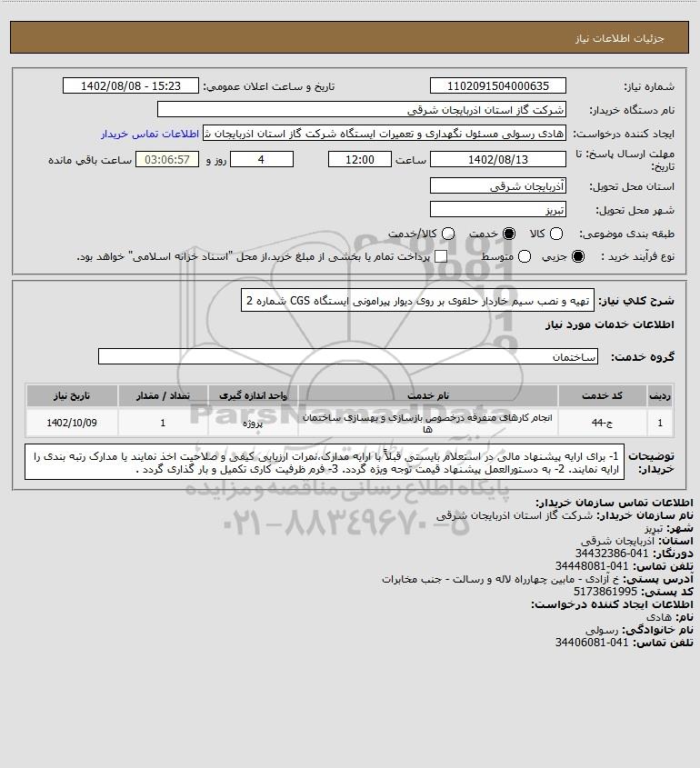Click the postal address line خ آزادی
The image size is (700, 768).
coord(501,579)
